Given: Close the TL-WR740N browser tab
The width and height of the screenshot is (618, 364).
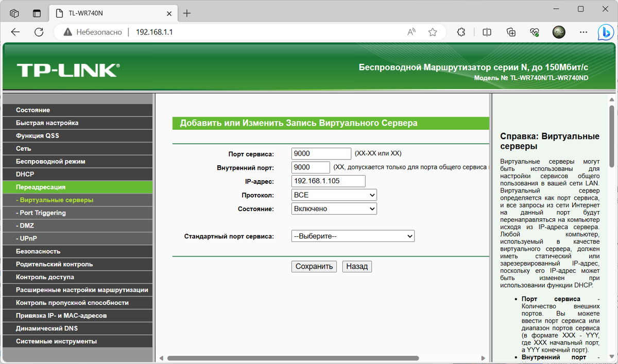Looking at the screenshot, I should pyautogui.click(x=168, y=13).
